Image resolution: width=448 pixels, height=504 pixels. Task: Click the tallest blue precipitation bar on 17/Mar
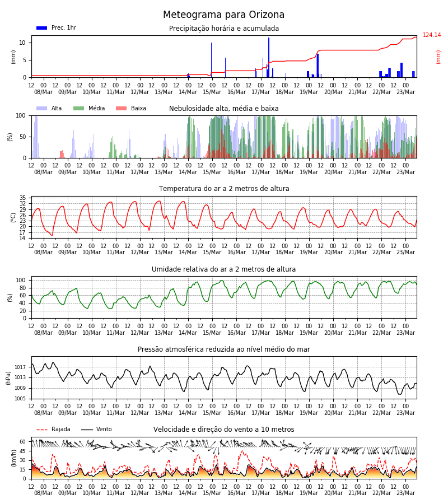[269, 58]
